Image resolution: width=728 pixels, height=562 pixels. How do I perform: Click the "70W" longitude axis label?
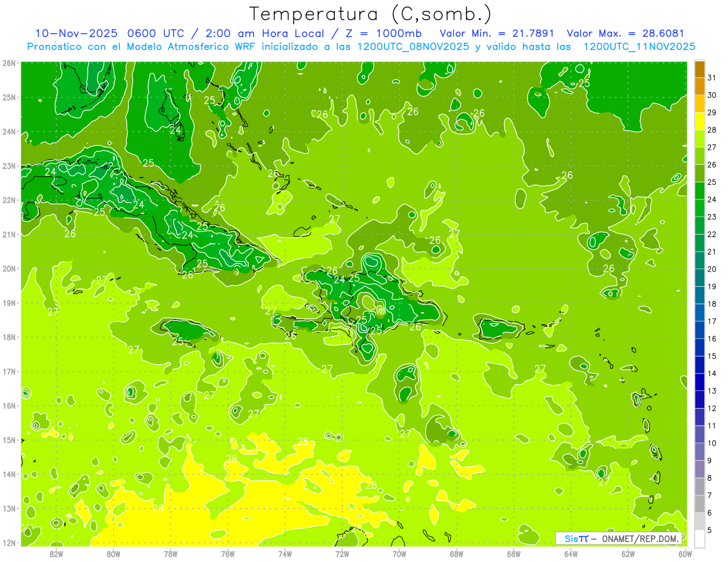(x=399, y=554)
